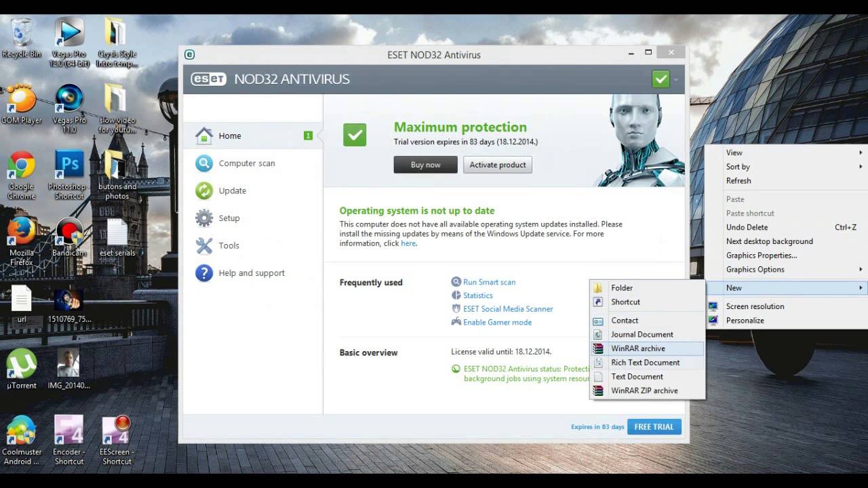Click 'License valid until: 18.12.2014.' text
Image resolution: width=868 pixels, height=488 pixels.
pyautogui.click(x=501, y=352)
